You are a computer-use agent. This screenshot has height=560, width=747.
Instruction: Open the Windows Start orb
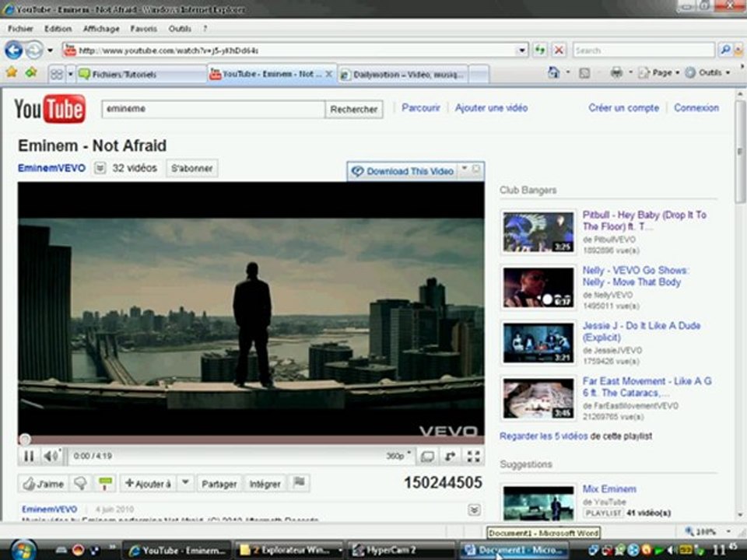pyautogui.click(x=22, y=550)
